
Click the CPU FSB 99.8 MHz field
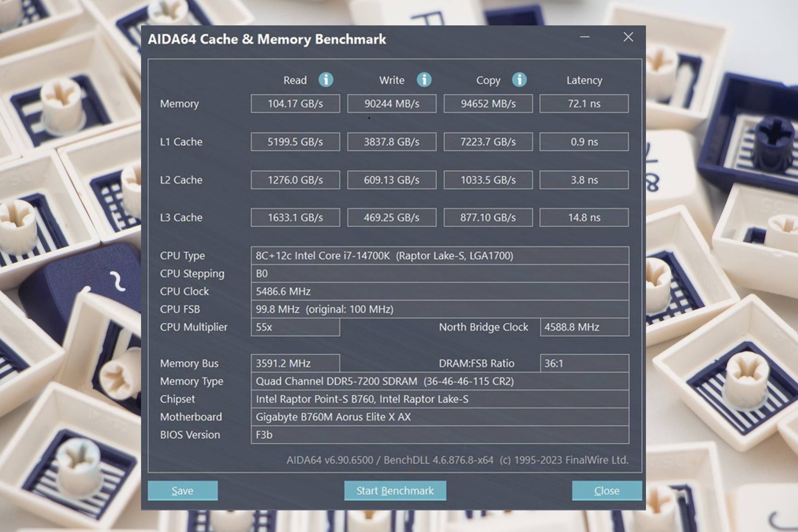(x=440, y=309)
